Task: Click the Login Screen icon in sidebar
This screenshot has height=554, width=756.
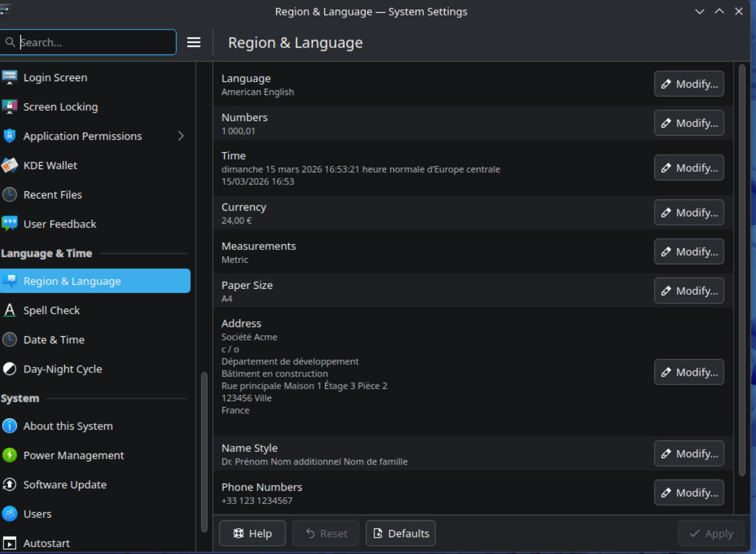Action: (10, 78)
